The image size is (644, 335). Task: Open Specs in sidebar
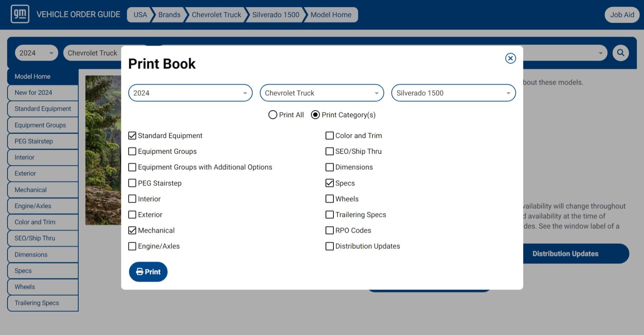[43, 271]
